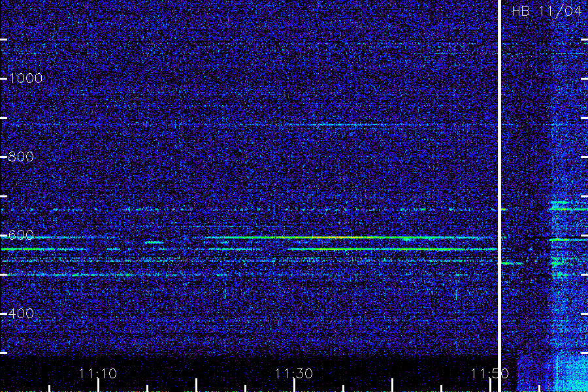Image resolution: width=588 pixels, height=392 pixels.
Task: Click the 600 frequency axis label
Action: tap(21, 235)
